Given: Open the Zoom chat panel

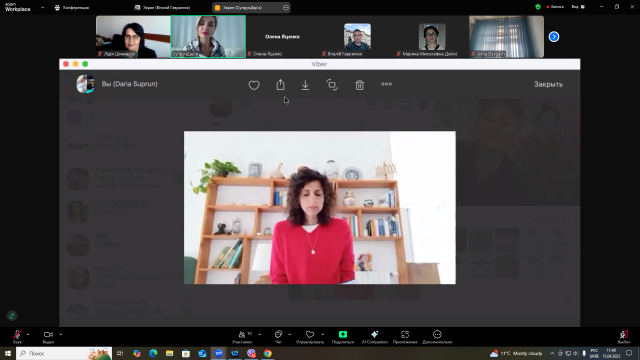Looking at the screenshot, I should (x=278, y=337).
